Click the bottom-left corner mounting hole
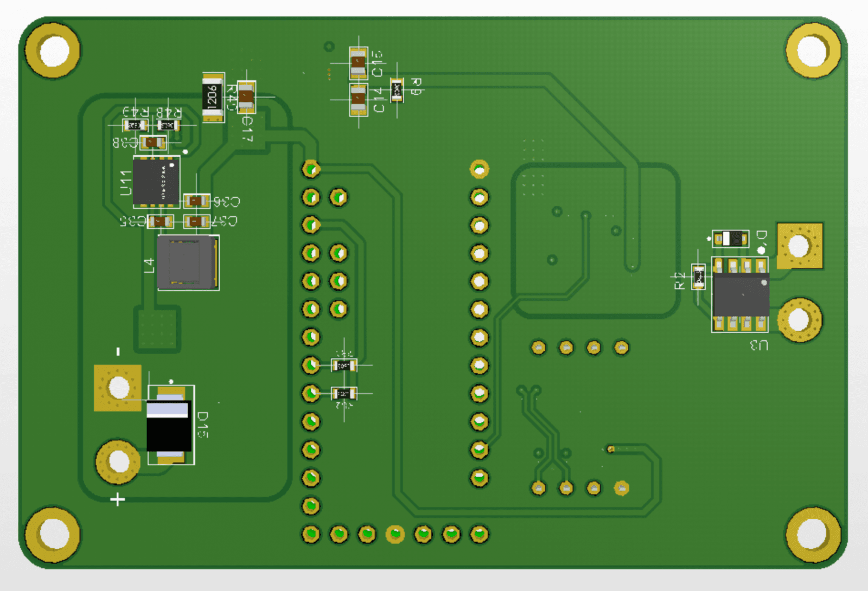This screenshot has height=591, width=868. [53, 534]
